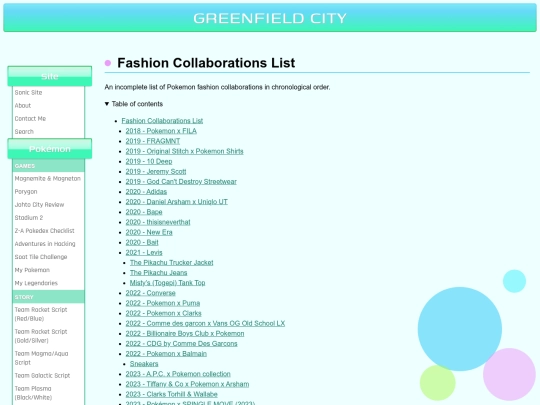Open the My Pokemon link

tap(32, 270)
